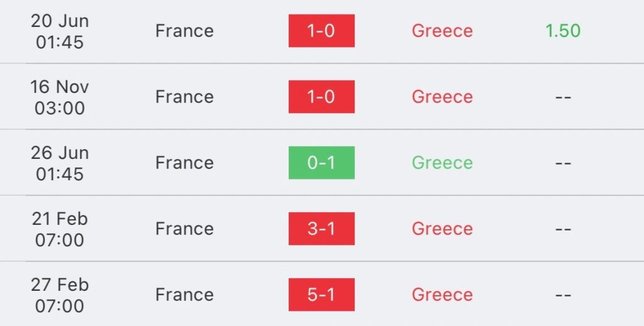Select Greece in the 27 Feb match
Screen dimensions: 644x326
point(442,295)
